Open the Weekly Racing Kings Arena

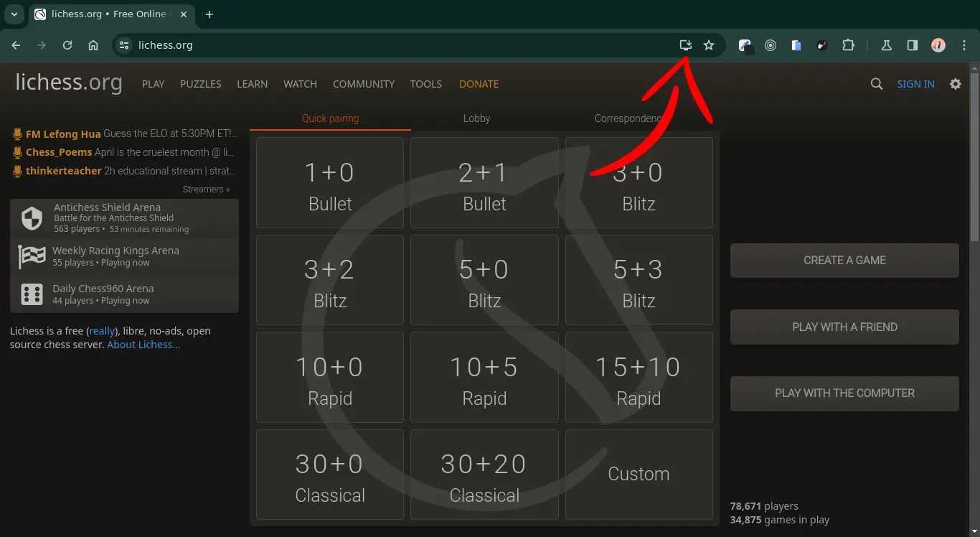[124, 256]
